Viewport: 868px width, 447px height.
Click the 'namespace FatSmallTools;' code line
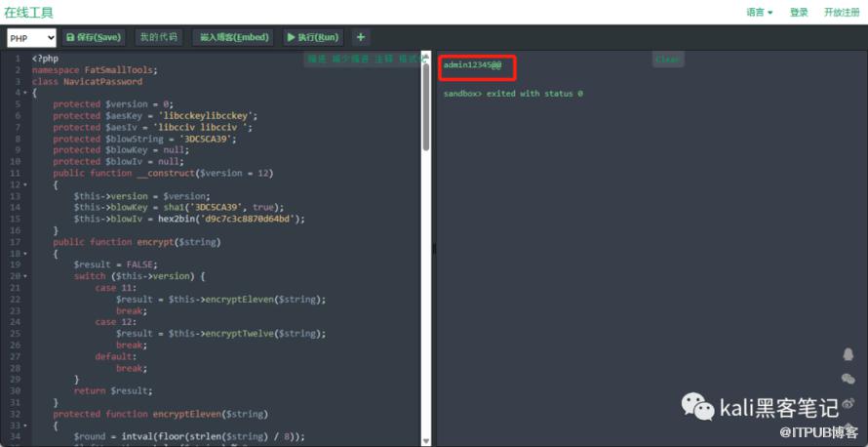click(96, 70)
